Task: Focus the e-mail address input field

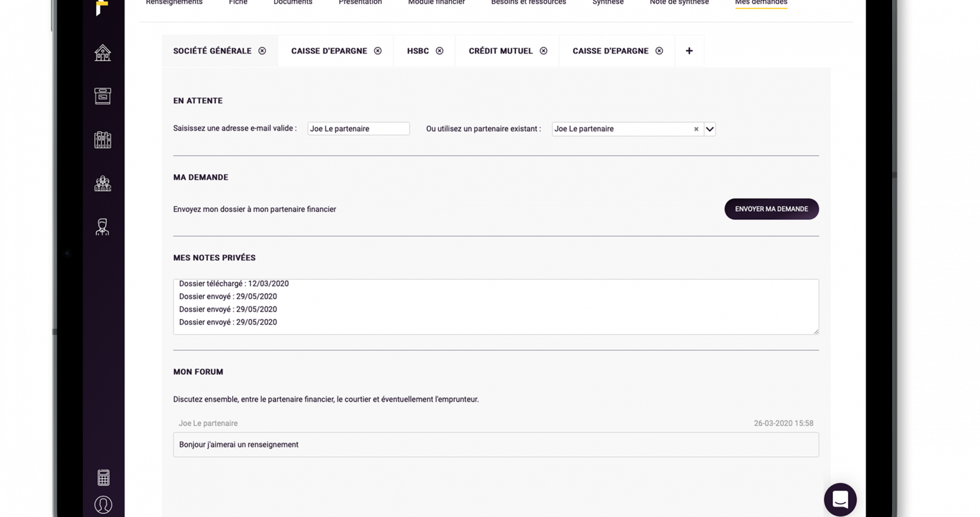Action: pos(358,129)
